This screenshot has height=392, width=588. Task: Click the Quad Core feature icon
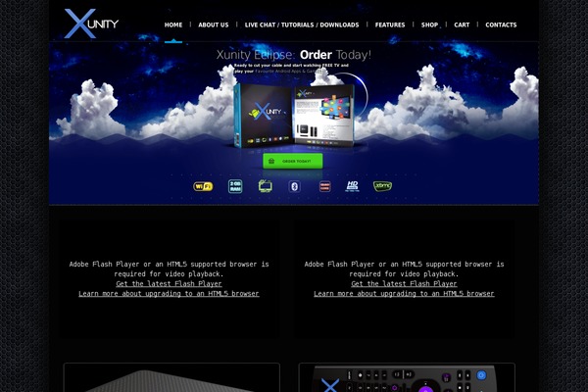point(324,186)
